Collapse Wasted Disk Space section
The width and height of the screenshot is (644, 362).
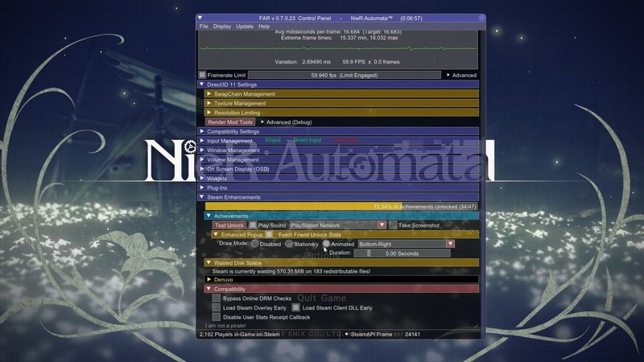[341, 263]
